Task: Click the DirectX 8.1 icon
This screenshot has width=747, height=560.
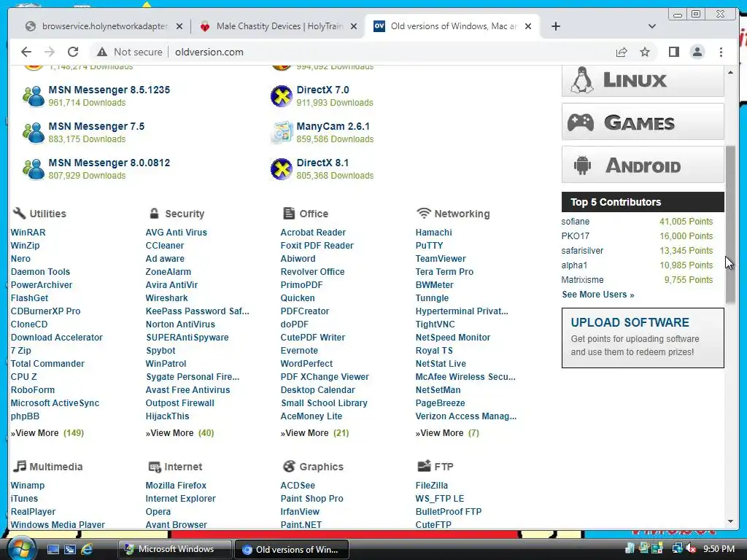Action: (282, 169)
